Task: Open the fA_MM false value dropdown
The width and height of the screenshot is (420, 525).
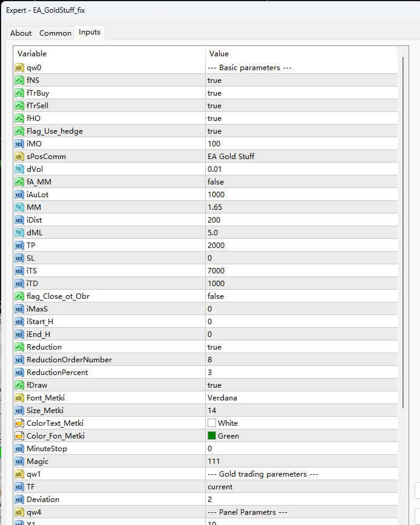Action: coord(301,182)
